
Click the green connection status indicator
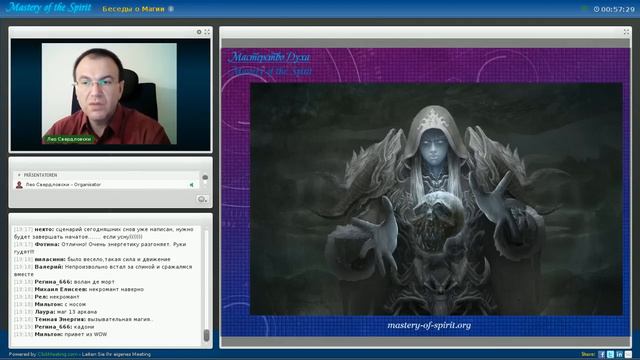[x=584, y=9]
